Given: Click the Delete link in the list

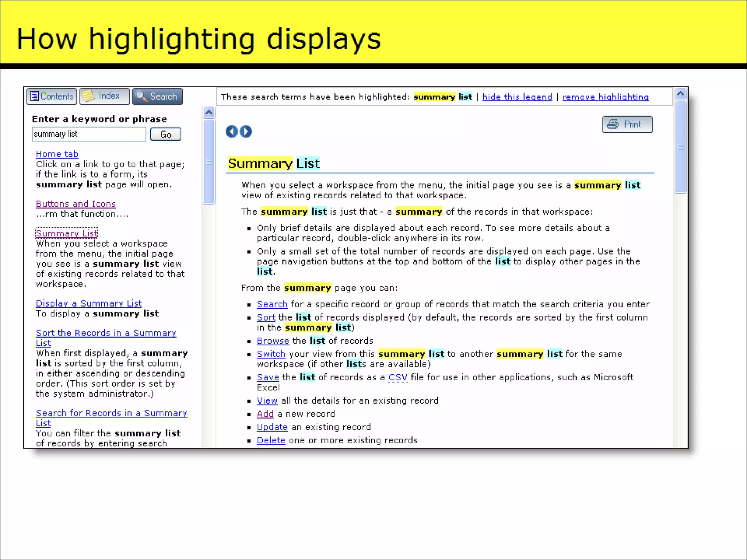Looking at the screenshot, I should 271,440.
